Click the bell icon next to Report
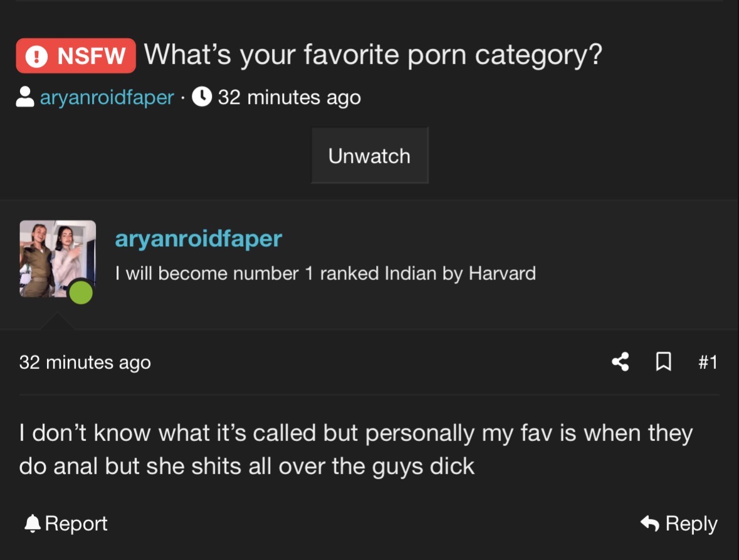Screen dimensions: 739x560 tap(31, 524)
